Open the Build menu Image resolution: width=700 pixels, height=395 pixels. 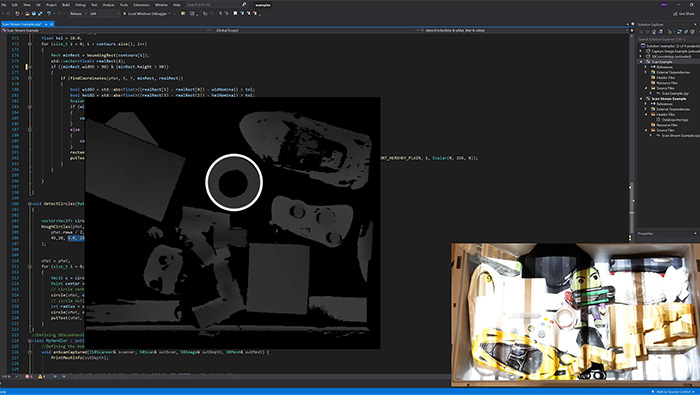pos(66,5)
